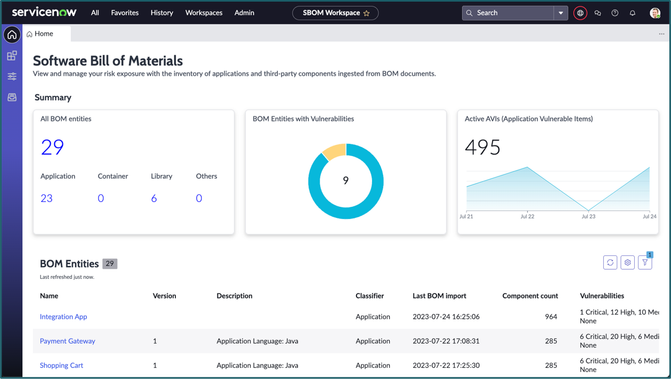Open the Payment Gateway entity link
The height and width of the screenshot is (379, 671).
point(68,341)
